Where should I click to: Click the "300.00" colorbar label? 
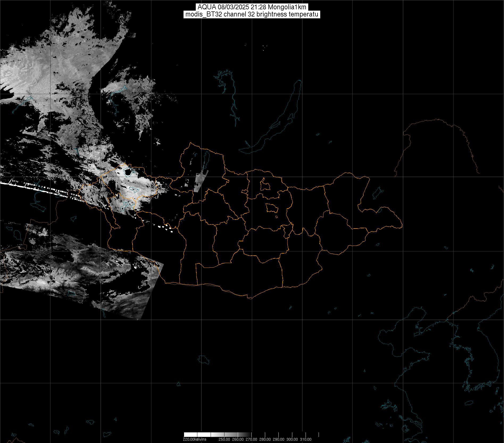point(292,439)
